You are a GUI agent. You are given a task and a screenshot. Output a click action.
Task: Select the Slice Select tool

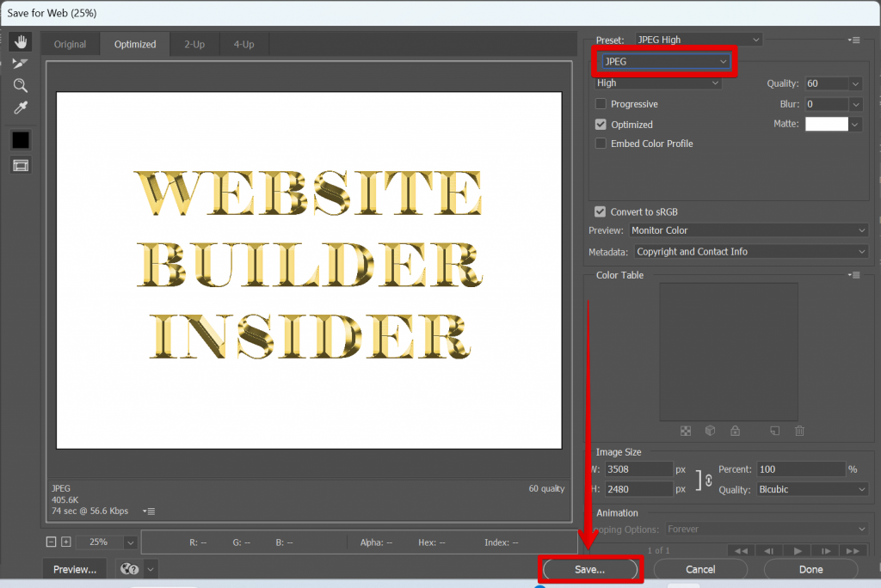(x=20, y=64)
